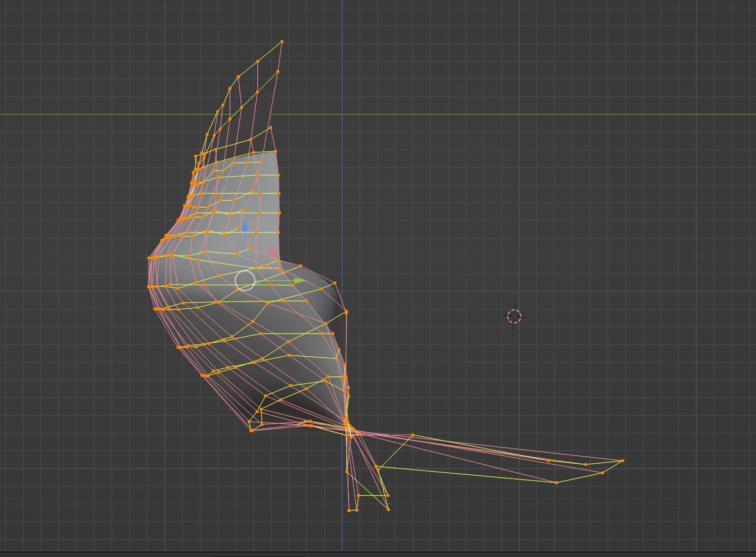This screenshot has height=557, width=756.
Task: Click the blue Z-axis gizmo arrow
Action: [x=245, y=226]
